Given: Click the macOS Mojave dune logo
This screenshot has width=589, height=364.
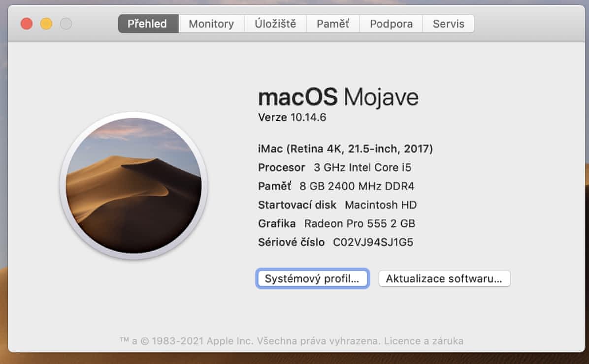Looking at the screenshot, I should [x=134, y=185].
